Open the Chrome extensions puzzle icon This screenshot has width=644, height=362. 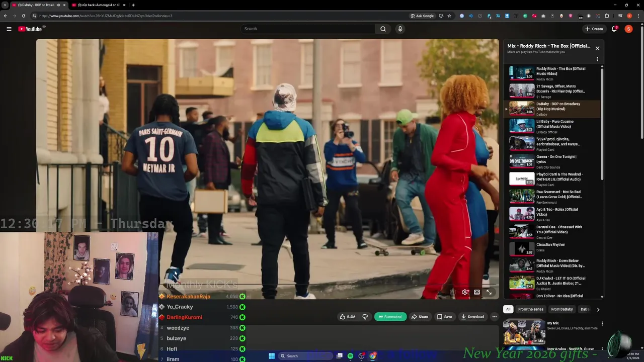(607, 16)
